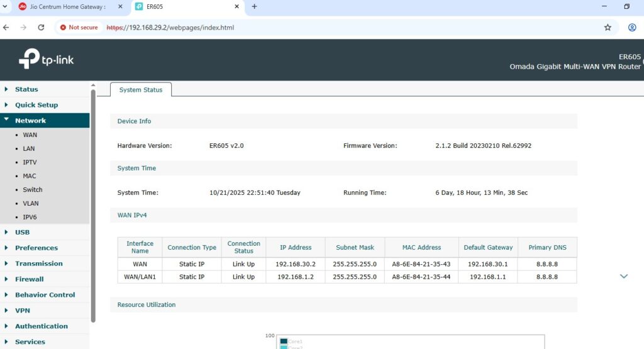Open the System Status tab
Screen dimensions: 644x349
tap(141, 89)
